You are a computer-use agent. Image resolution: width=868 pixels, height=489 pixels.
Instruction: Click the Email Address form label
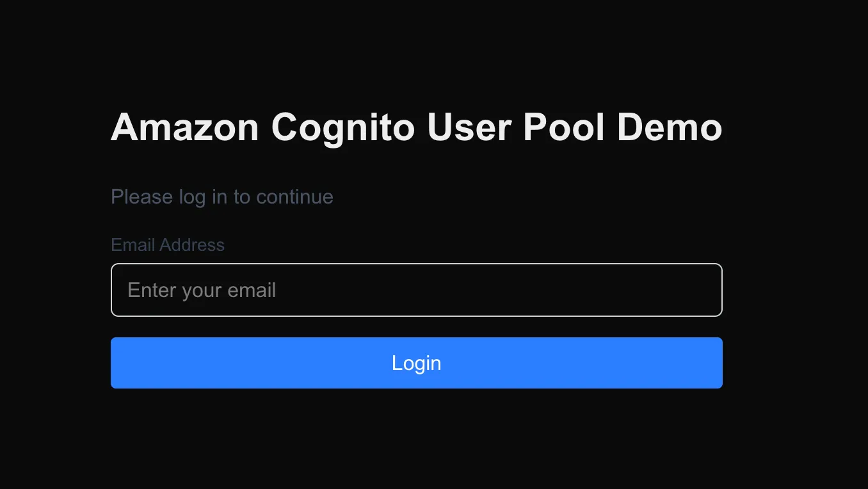[x=167, y=245]
